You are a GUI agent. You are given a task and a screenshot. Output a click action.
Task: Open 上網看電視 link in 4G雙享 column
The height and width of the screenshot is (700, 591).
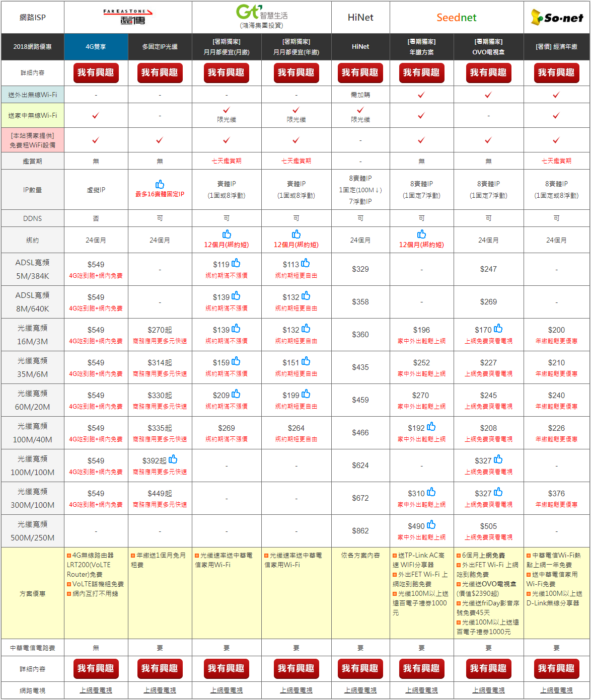(96, 690)
